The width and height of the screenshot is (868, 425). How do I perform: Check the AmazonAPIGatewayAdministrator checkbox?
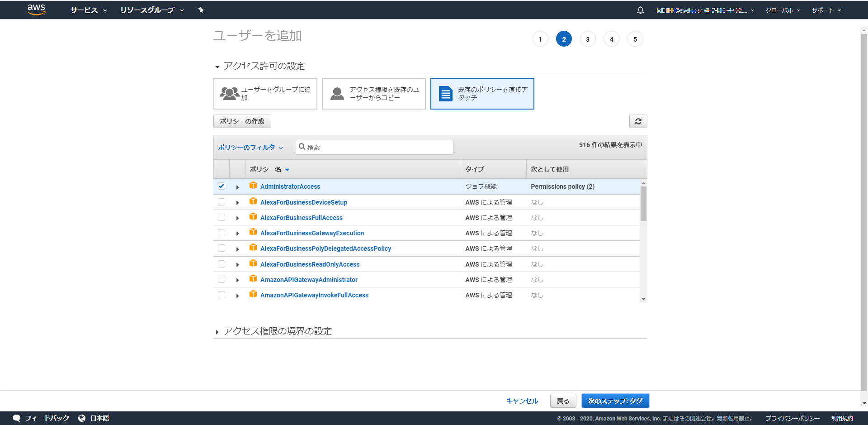tap(222, 279)
